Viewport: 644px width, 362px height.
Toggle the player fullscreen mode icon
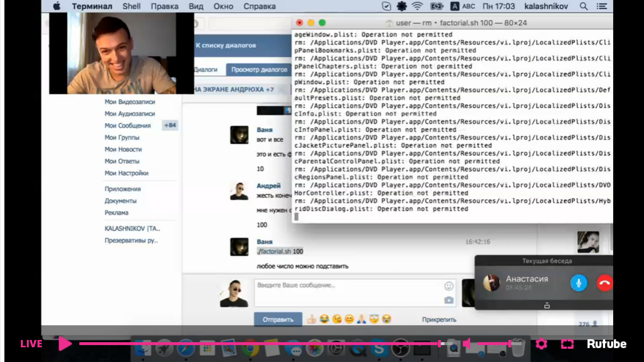pos(567,344)
